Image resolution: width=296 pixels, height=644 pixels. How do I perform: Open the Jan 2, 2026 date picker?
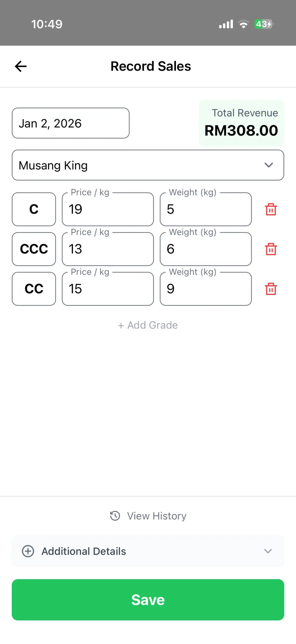pos(71,123)
